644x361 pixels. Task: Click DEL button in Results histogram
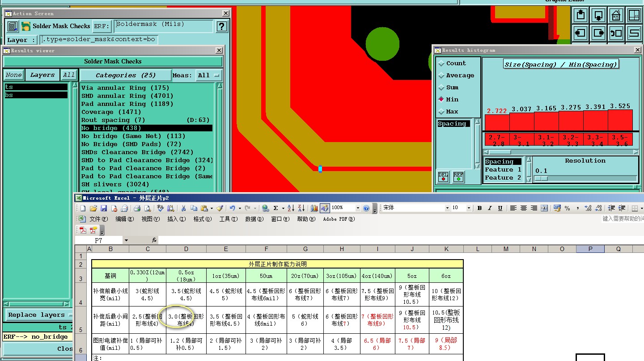pyautogui.click(x=443, y=176)
